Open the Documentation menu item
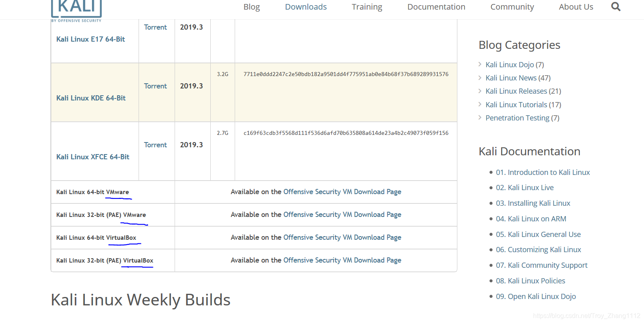 [x=436, y=7]
